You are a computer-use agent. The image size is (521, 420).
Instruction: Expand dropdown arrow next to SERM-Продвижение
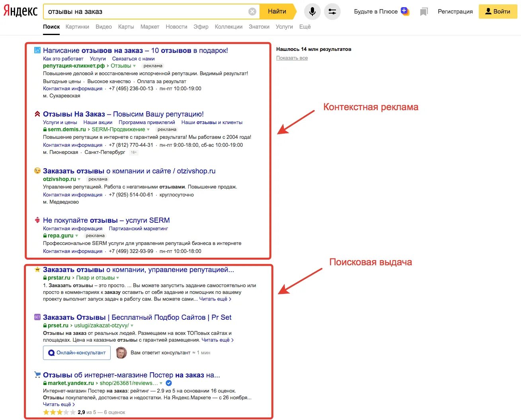(148, 130)
